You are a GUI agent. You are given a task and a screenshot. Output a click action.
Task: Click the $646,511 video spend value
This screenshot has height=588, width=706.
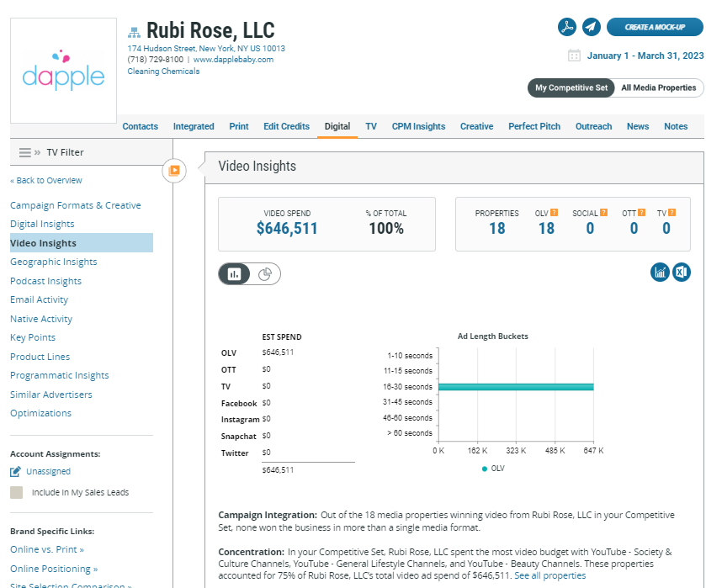point(287,229)
